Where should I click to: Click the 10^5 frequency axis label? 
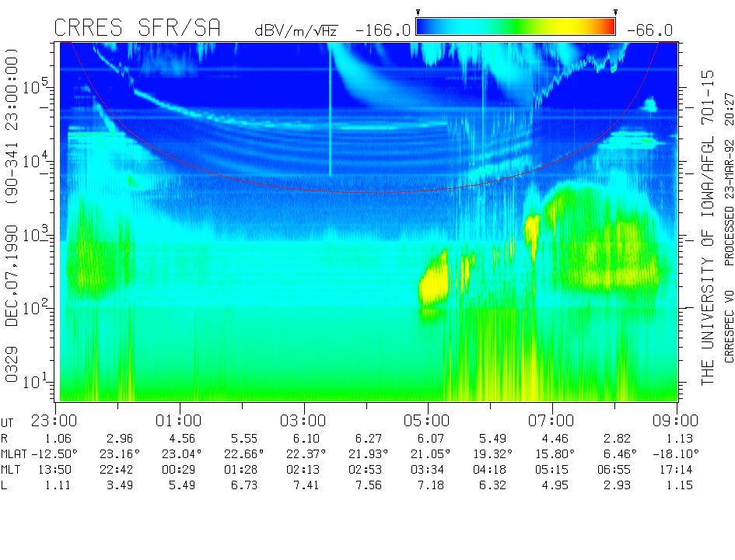37,86
